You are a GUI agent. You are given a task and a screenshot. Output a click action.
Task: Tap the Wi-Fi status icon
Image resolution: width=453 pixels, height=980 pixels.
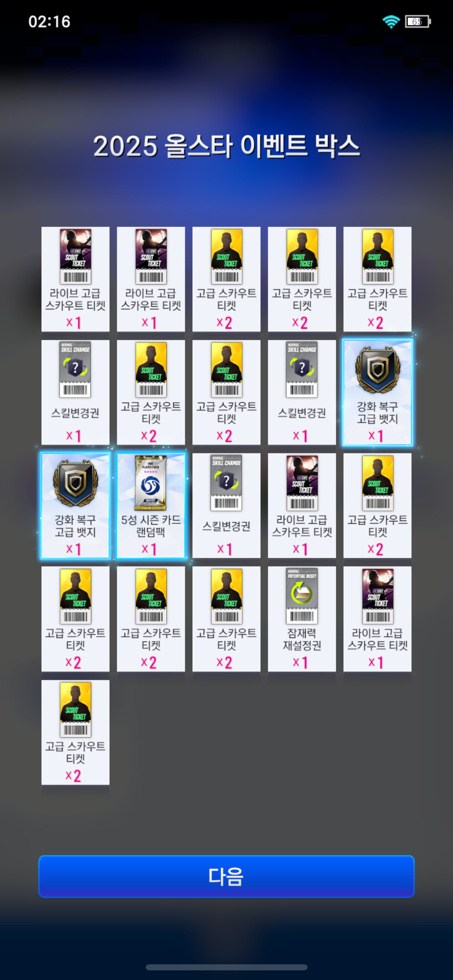pos(391,21)
